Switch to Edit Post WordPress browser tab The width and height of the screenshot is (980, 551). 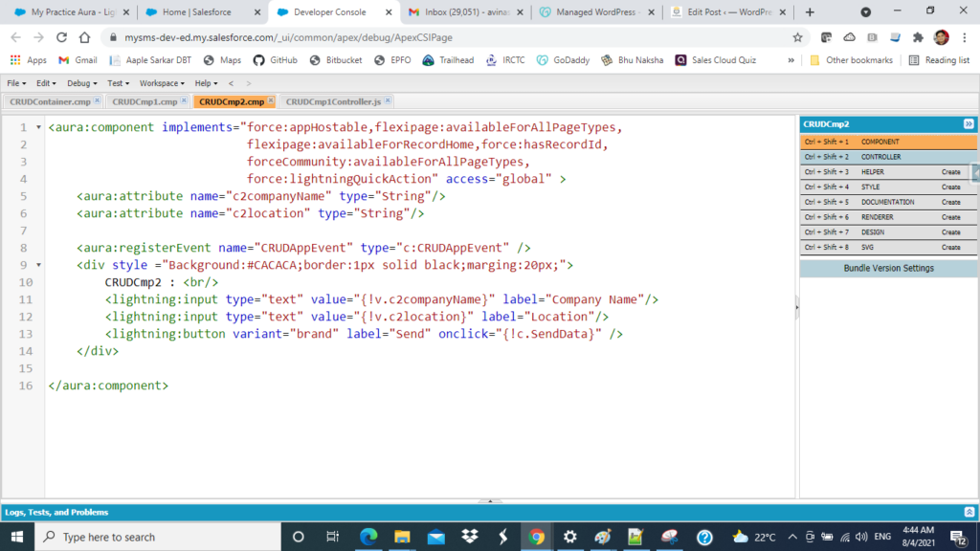click(728, 11)
